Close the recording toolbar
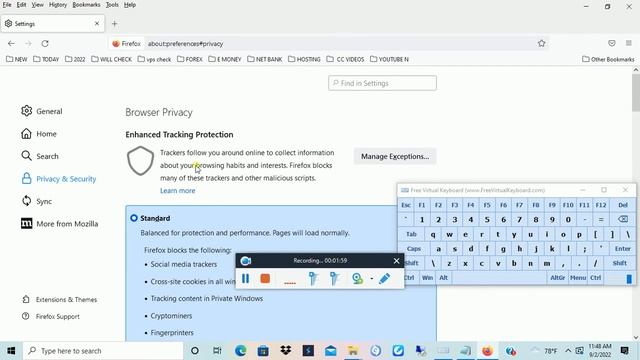This screenshot has width=640, height=360. point(396,260)
